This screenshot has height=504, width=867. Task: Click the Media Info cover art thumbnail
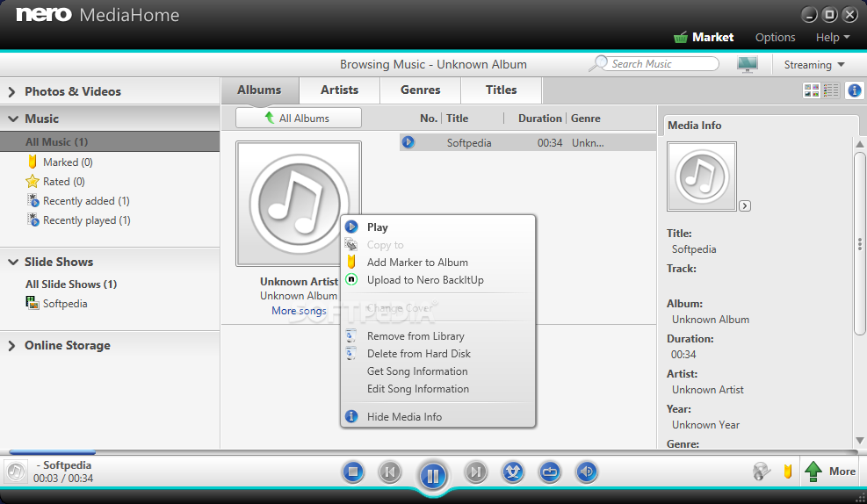click(x=702, y=176)
